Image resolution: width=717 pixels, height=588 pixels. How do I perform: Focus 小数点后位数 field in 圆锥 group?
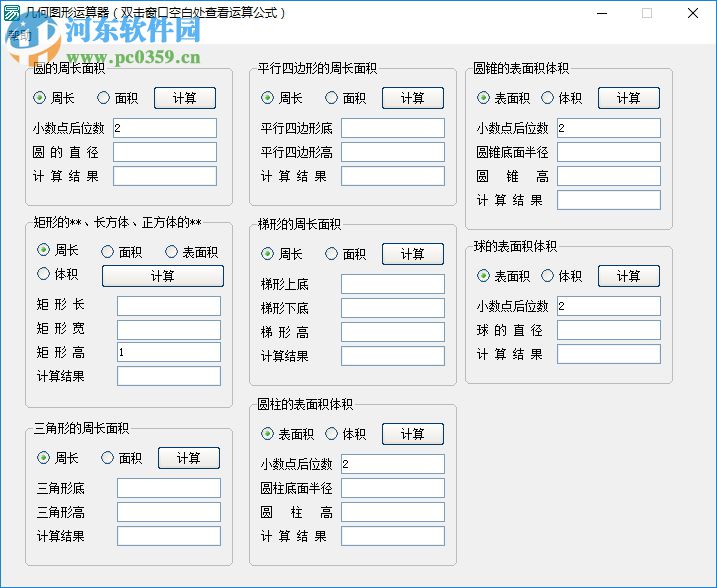pyautogui.click(x=609, y=128)
